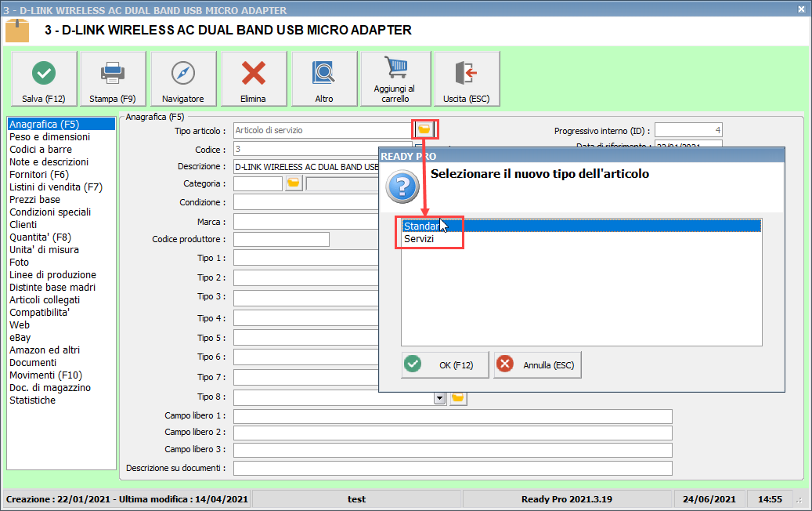Click the 24/06/2021 date in status bar
Viewport: 812px width, 511px height.
click(709, 499)
